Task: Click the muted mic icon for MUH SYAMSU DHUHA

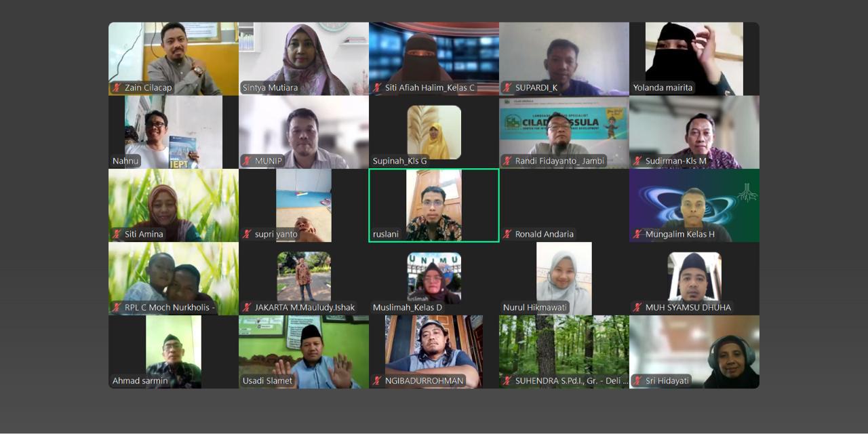Action: [638, 308]
